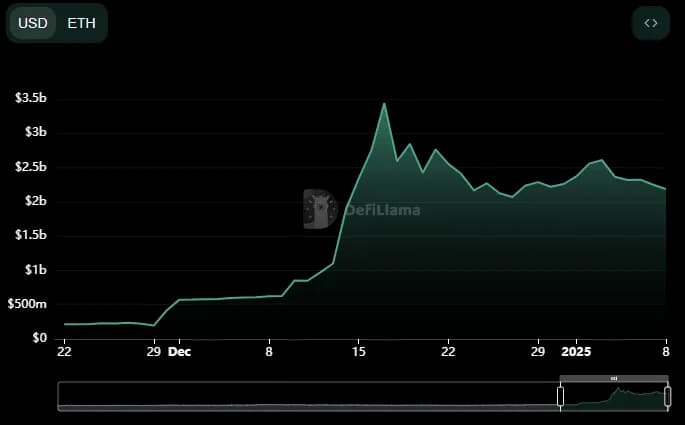The width and height of the screenshot is (685, 425).
Task: Click the DeFiLlama watermark text
Action: click(x=382, y=210)
